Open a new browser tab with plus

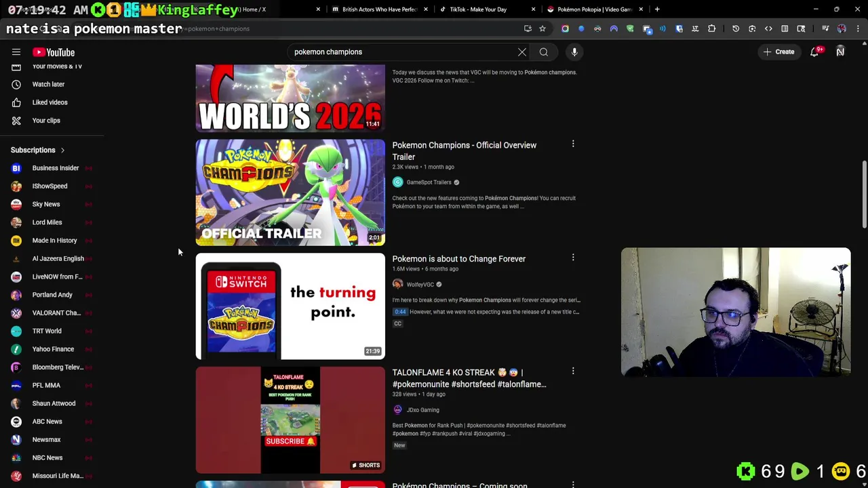point(657,9)
